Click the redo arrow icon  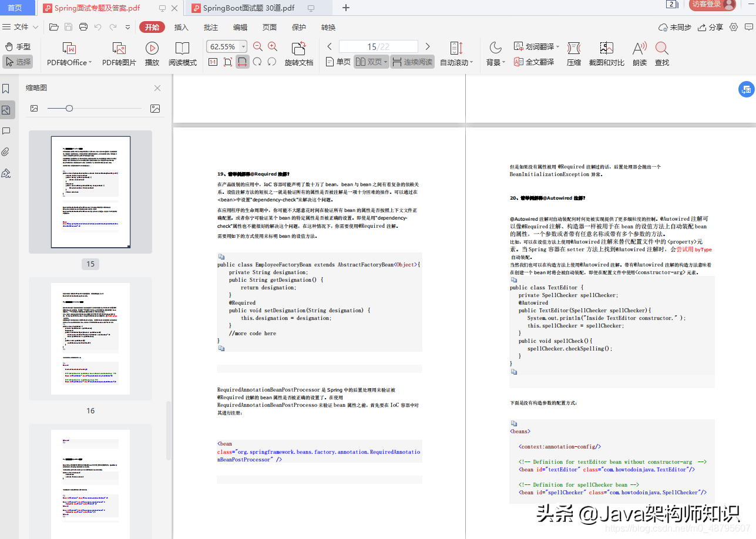tap(113, 27)
